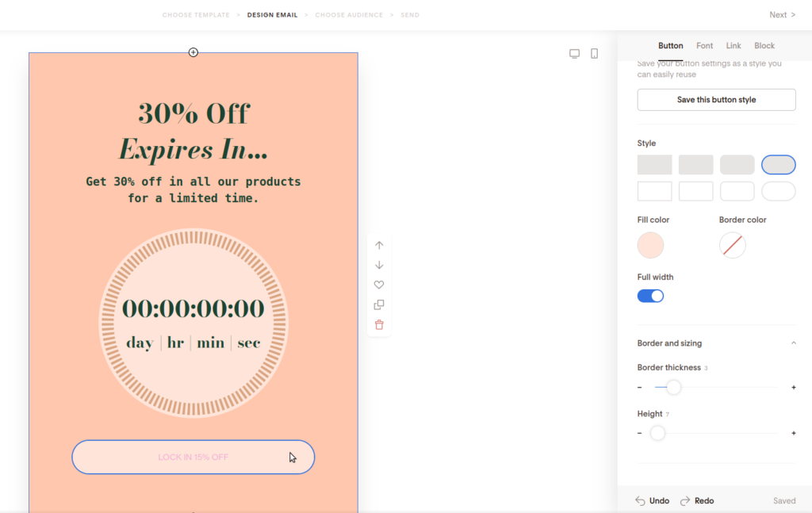The image size is (812, 513).
Task: Click the Height slider handle
Action: coord(657,433)
